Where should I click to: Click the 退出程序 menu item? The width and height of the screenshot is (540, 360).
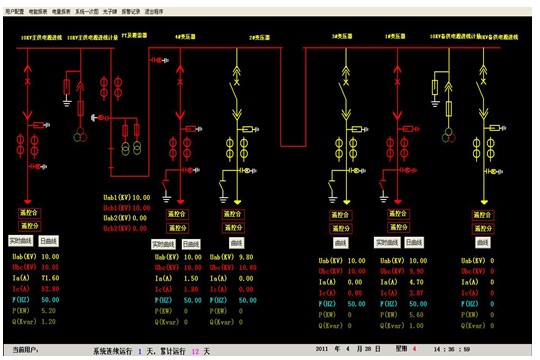[154, 11]
